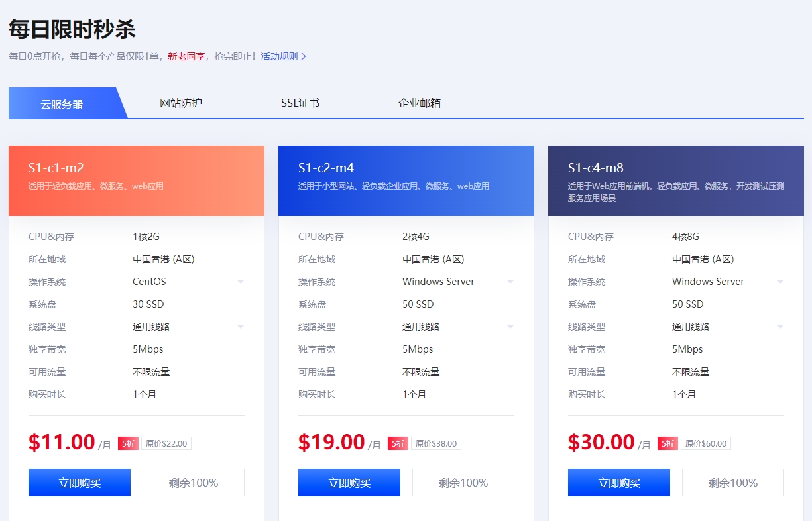This screenshot has height=521, width=812.
Task: Click 剩余100% stock indicator on S1-c1-m2
Action: point(194,483)
